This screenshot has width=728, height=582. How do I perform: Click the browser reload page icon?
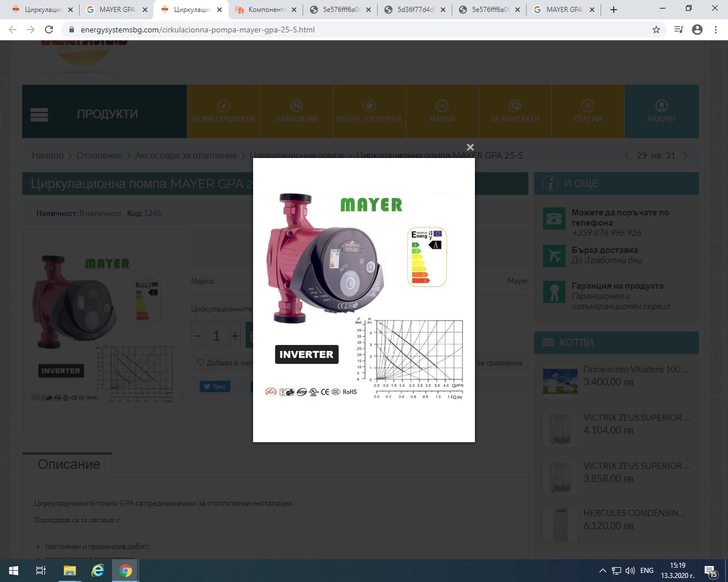click(49, 30)
